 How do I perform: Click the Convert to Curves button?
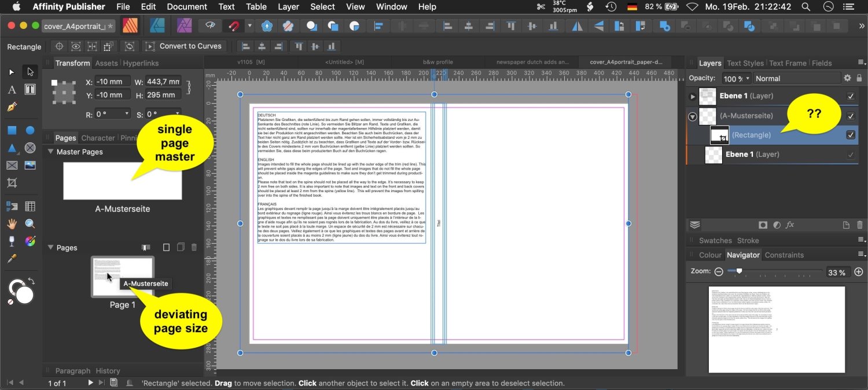(x=183, y=46)
